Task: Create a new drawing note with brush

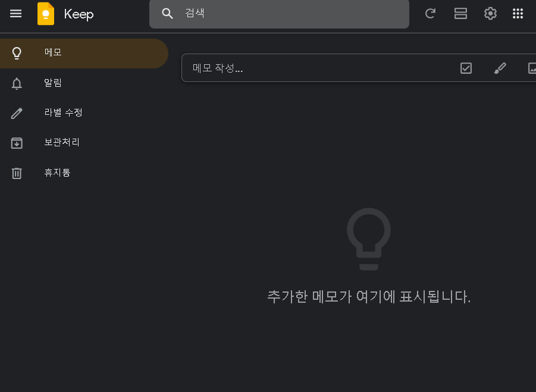Action: tap(500, 68)
